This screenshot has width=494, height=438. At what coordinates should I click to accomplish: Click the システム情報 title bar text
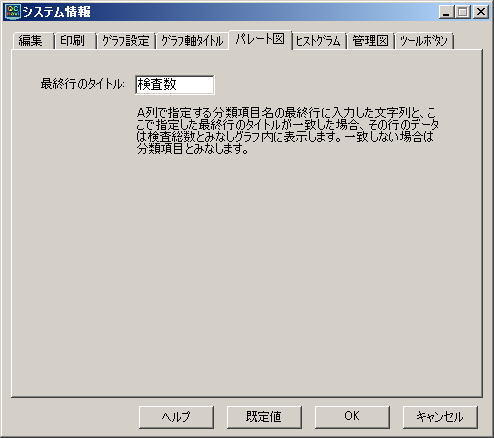point(57,12)
